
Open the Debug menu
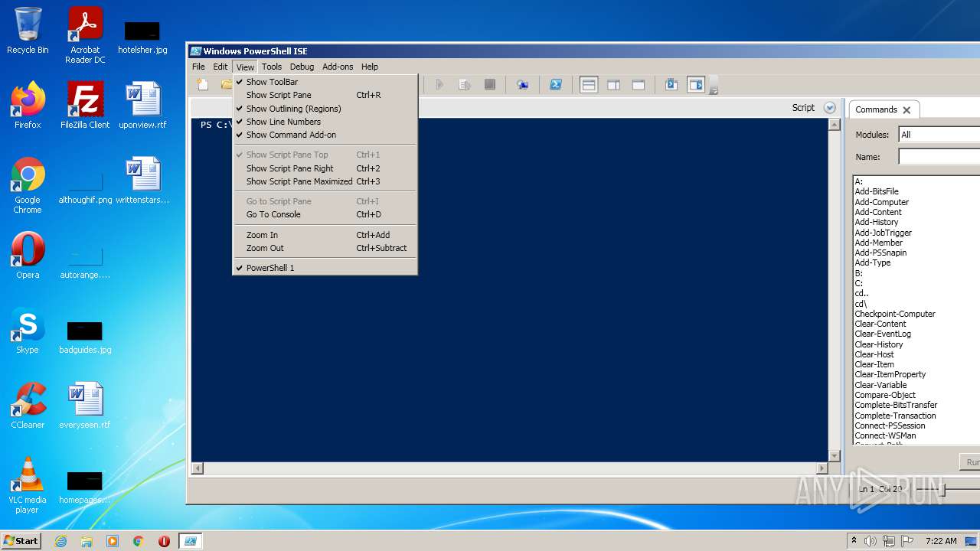coord(302,67)
